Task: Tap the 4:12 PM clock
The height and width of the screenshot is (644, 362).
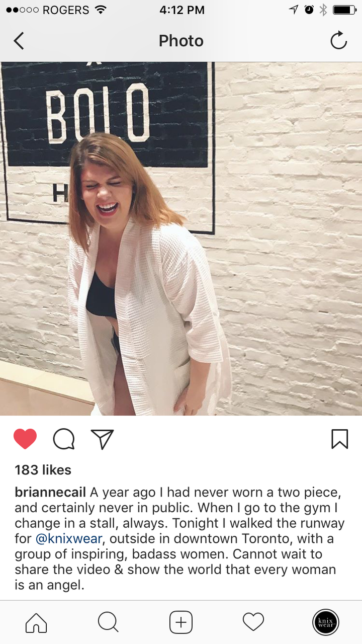Action: point(182,10)
